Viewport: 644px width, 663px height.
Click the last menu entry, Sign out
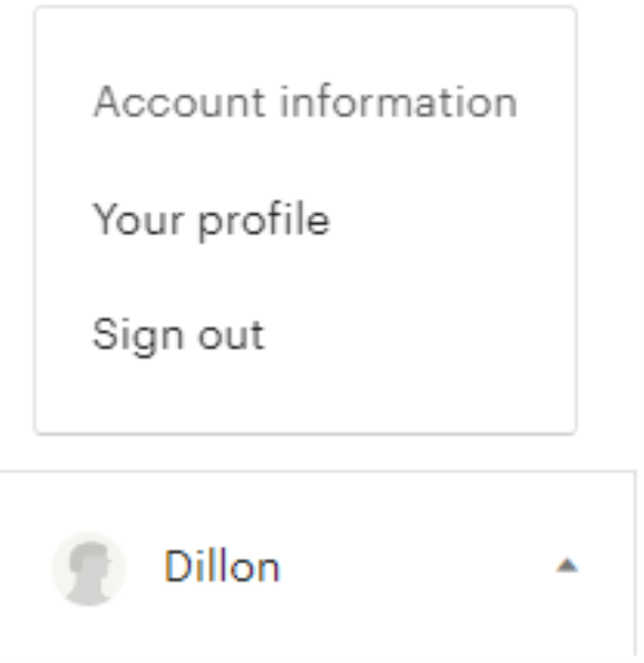[x=178, y=336]
